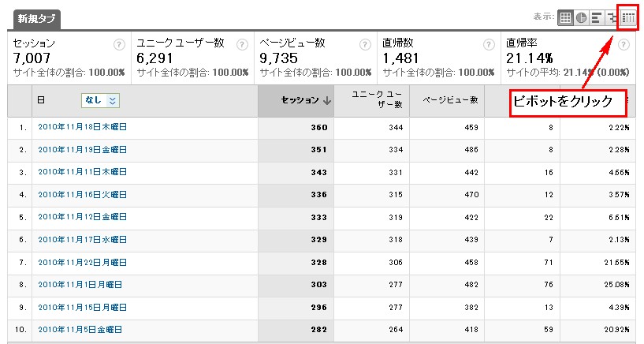Open 2010年11月22日月曜日 row link

click(x=82, y=262)
